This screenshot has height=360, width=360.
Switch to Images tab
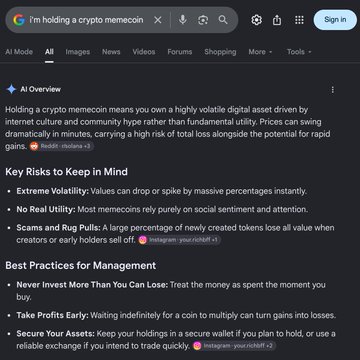coord(78,52)
